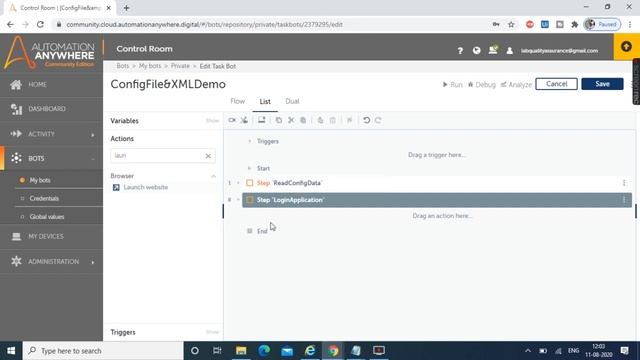Click My bots breadcrumb link
Screen dimensions: 640x360
[x=150, y=66]
